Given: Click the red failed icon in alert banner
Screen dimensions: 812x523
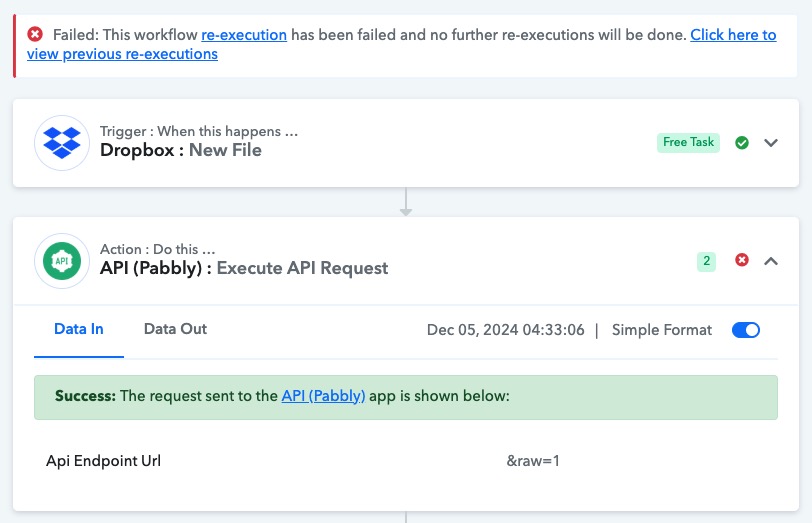Looking at the screenshot, I should [35, 34].
